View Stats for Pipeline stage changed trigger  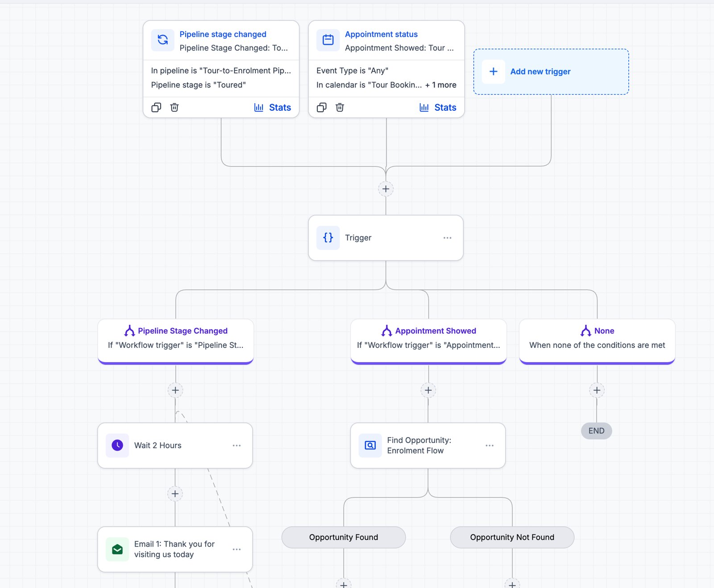click(x=272, y=107)
